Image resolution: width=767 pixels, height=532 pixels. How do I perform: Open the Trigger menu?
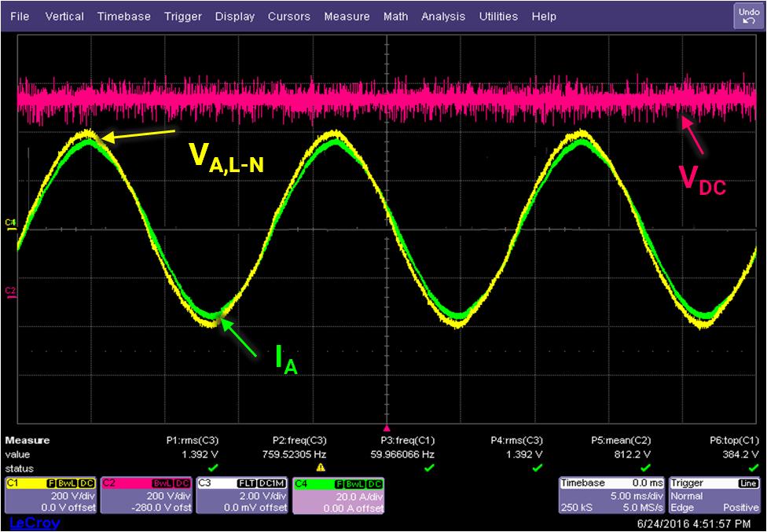click(182, 17)
